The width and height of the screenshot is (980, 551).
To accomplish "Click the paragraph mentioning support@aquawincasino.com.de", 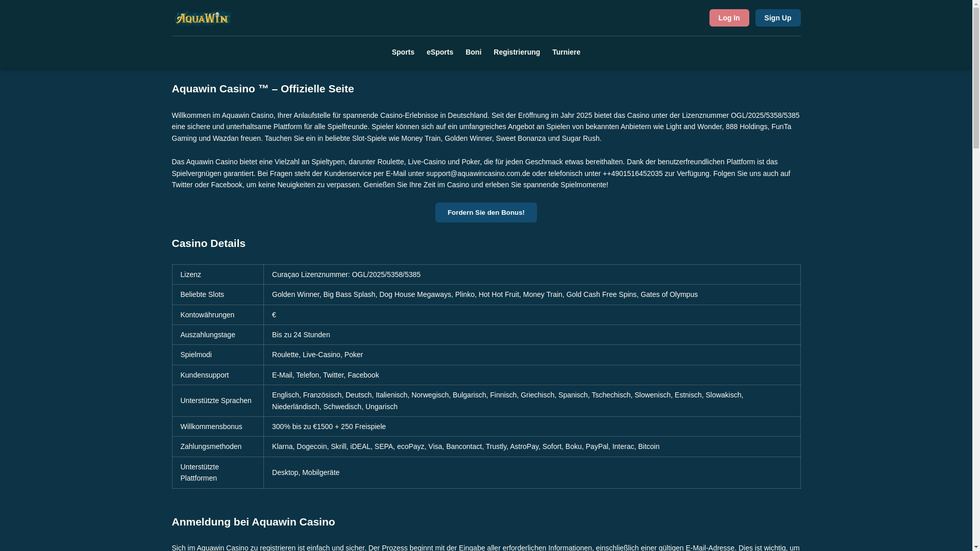I will 486,173.
